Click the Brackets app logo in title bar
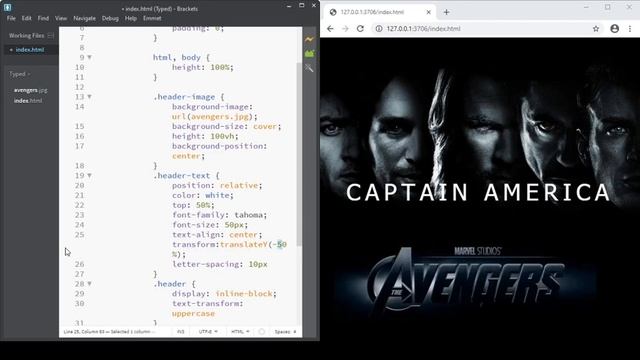640x360 pixels. (7, 7)
